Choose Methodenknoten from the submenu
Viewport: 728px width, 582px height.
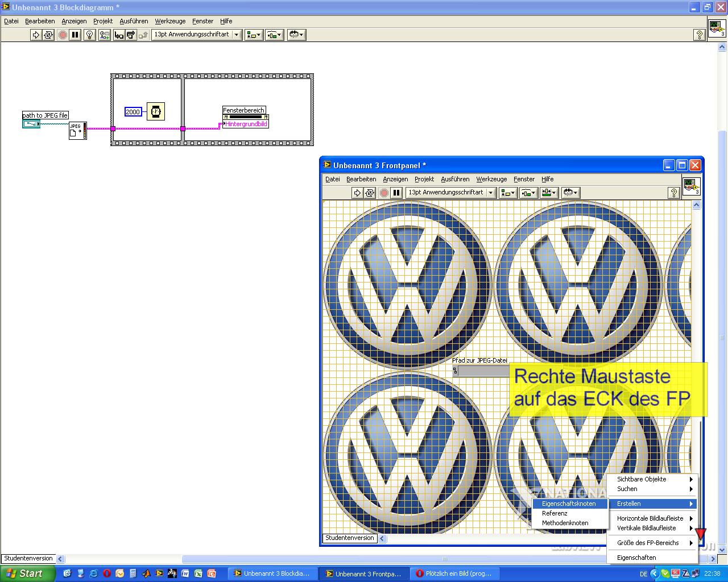click(x=570, y=523)
